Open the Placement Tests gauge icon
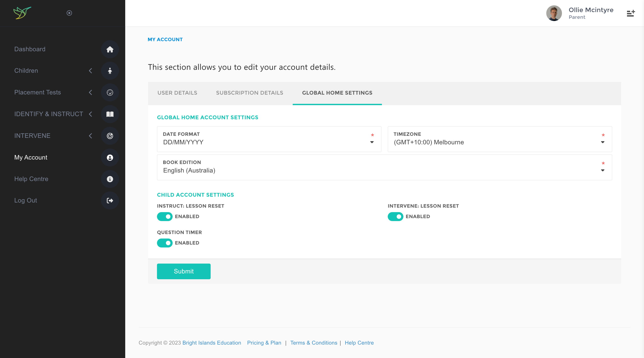 [110, 93]
